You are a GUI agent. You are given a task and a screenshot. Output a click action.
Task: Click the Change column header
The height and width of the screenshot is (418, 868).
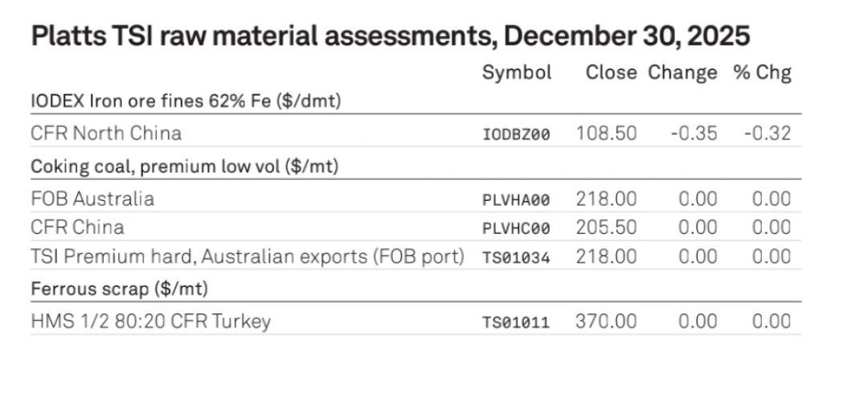pos(682,72)
